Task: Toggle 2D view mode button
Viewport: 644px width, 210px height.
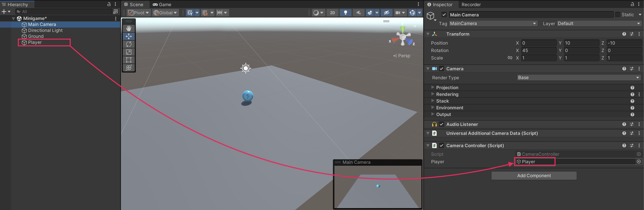Action: [332, 13]
